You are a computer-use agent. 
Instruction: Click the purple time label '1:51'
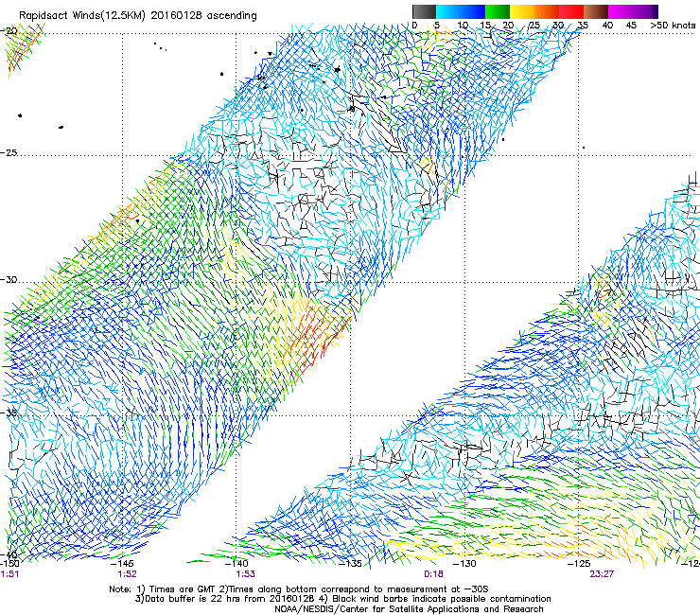pyautogui.click(x=9, y=574)
